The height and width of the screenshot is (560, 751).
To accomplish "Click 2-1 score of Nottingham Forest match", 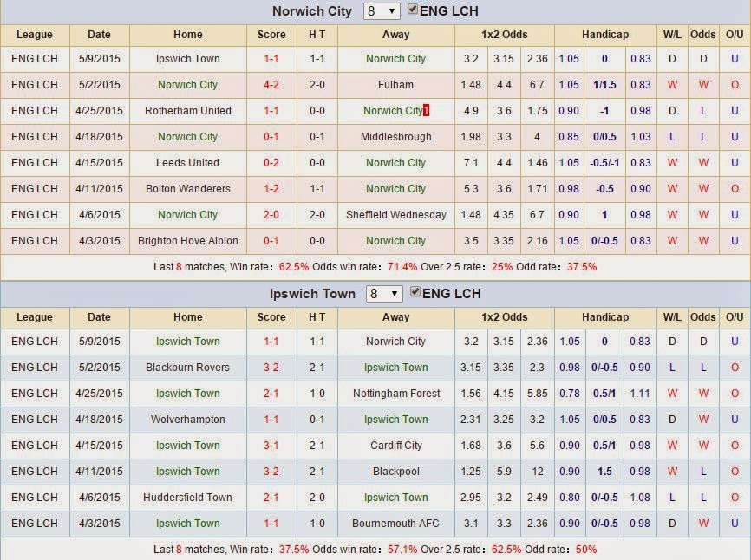I will [x=271, y=394].
